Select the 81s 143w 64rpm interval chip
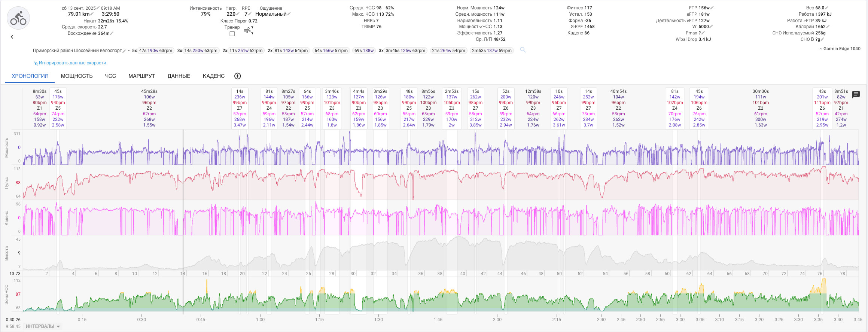Viewport: 868px width, 332px height. click(x=291, y=51)
